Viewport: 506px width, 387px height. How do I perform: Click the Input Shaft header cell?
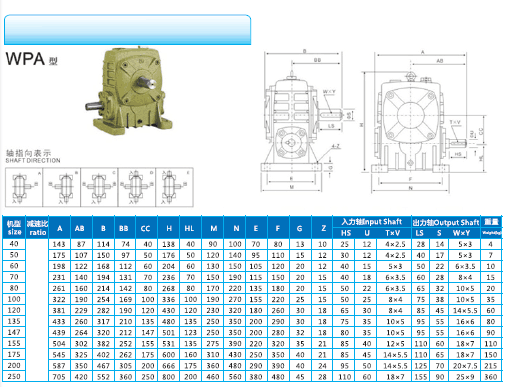(372, 222)
